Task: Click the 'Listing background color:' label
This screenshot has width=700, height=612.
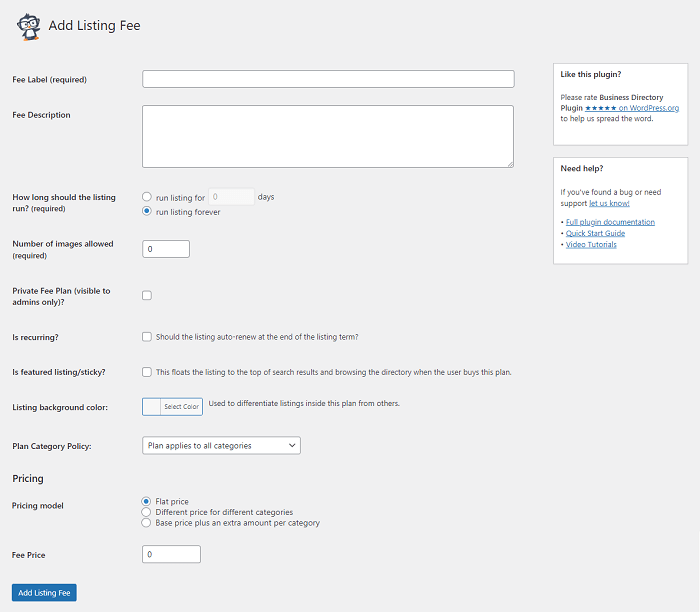Action: pos(60,407)
